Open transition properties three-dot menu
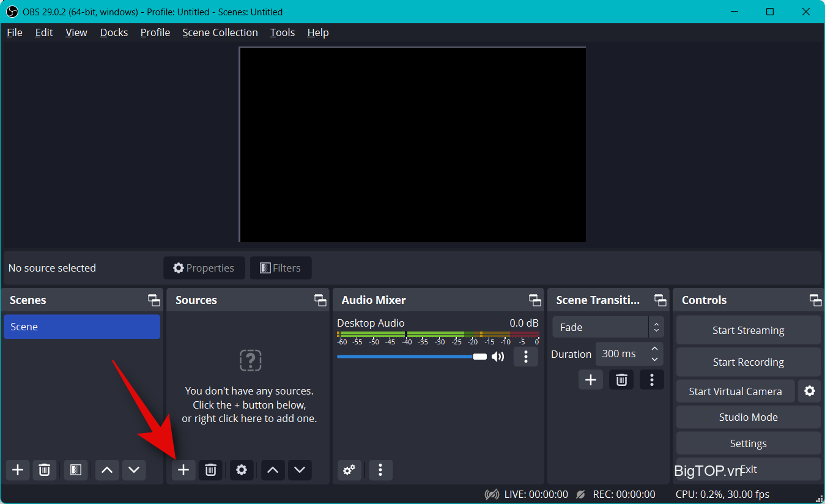The height and width of the screenshot is (504, 825). [x=652, y=380]
